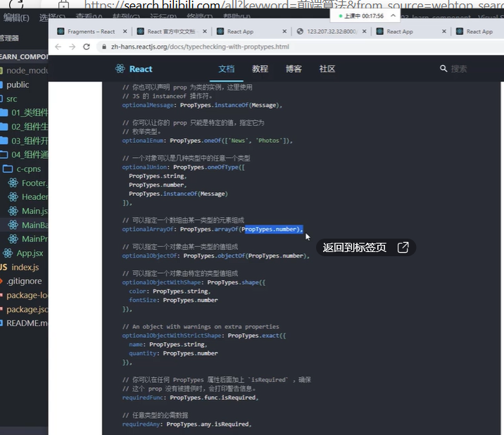Viewport: 504px width, 435px height.
Task: Open the MainPr file in explorer
Action: [24, 239]
